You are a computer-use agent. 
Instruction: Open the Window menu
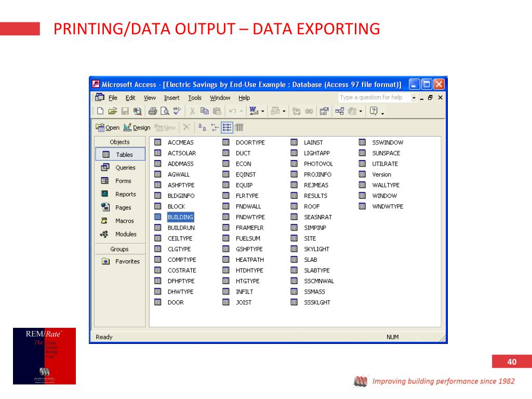220,98
